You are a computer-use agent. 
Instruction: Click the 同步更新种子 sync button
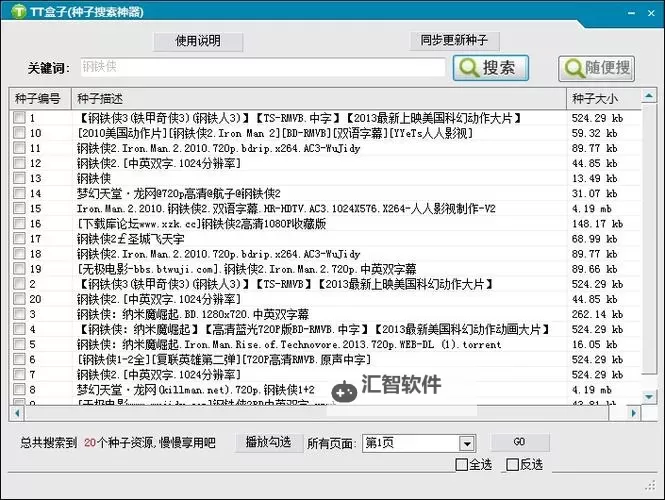[x=454, y=41]
